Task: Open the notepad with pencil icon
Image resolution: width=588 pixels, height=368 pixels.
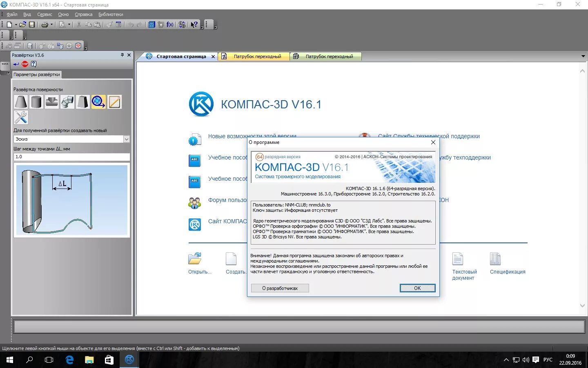Action: click(114, 102)
